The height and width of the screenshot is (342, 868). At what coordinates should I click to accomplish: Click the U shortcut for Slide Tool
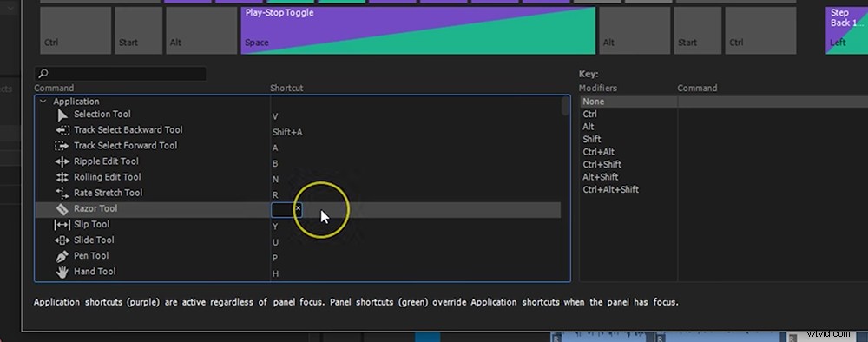[x=275, y=242]
